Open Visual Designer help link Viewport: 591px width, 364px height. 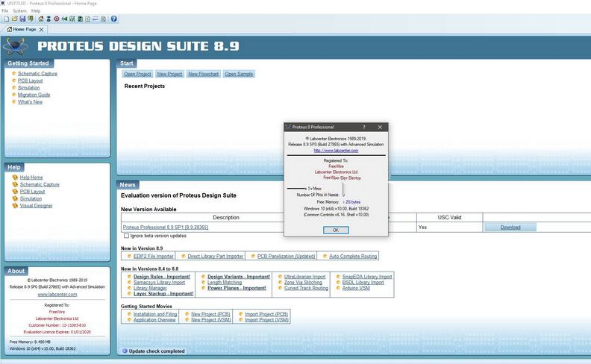pyautogui.click(x=36, y=206)
